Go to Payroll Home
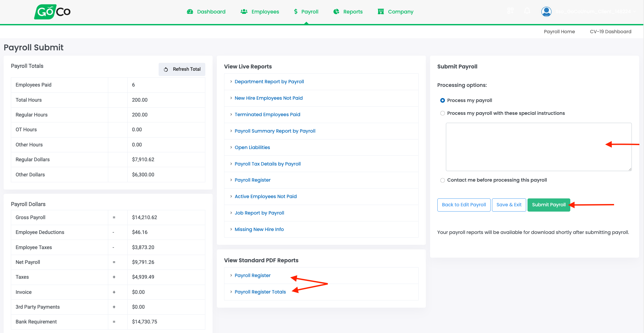 pos(559,31)
